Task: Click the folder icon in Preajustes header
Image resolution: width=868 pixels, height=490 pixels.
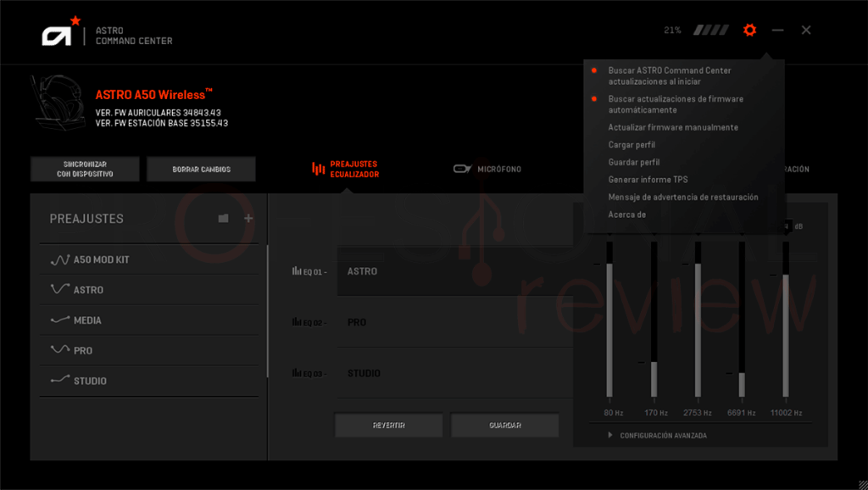Action: click(x=223, y=218)
